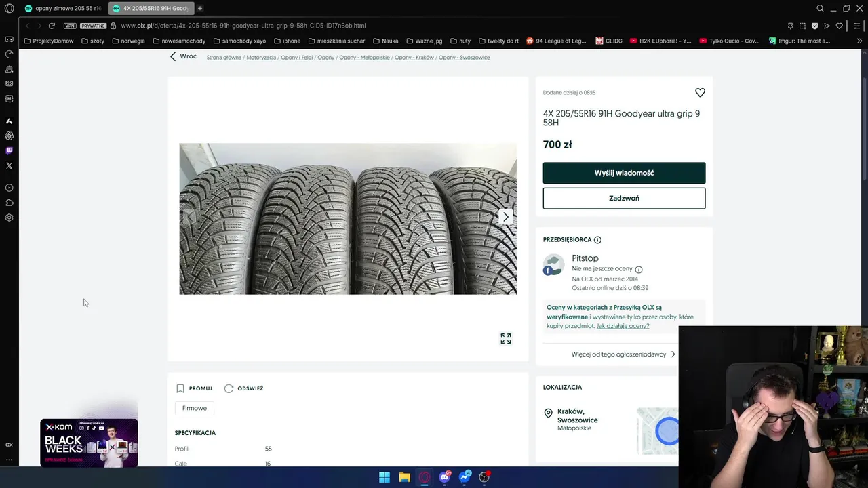Go back with the browser back arrow
Image resolution: width=868 pixels, height=488 pixels.
27,26
